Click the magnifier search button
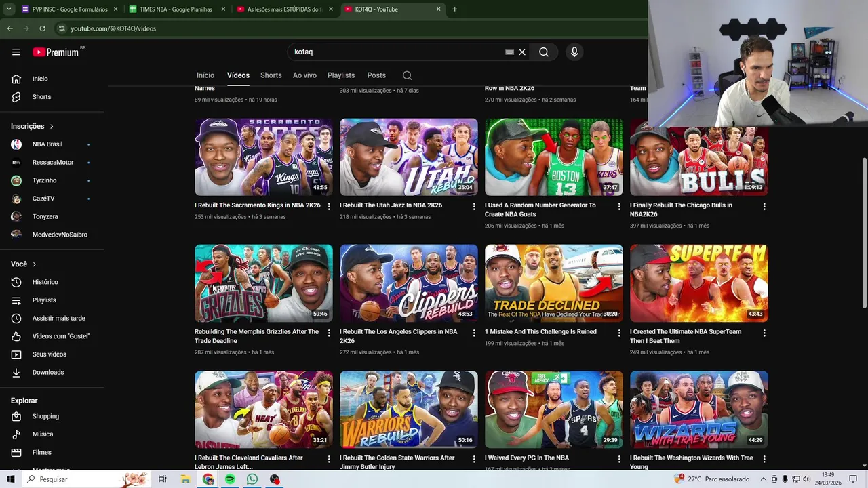Image resolution: width=868 pixels, height=488 pixels. (544, 52)
